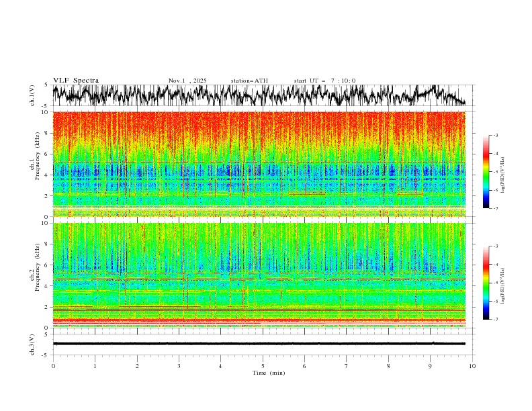532x411 pixels.
Task: Click the "-7" label on ch.1 colorbar
Action: pyautogui.click(x=495, y=208)
